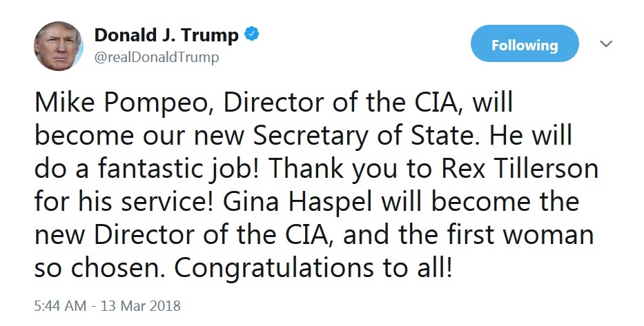Visit the @realDonaldTrump handle link
Viewport: 644px width, 326px height.
pos(157,57)
